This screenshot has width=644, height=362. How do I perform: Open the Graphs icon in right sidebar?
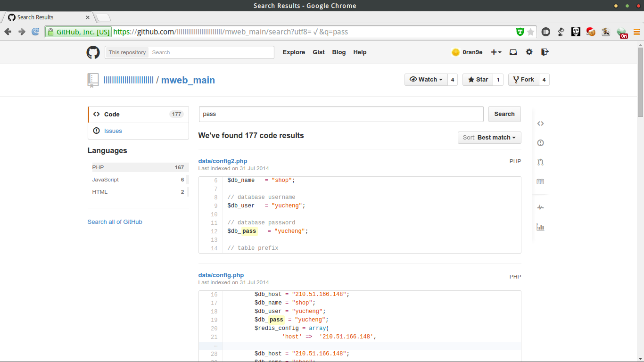[x=540, y=227]
